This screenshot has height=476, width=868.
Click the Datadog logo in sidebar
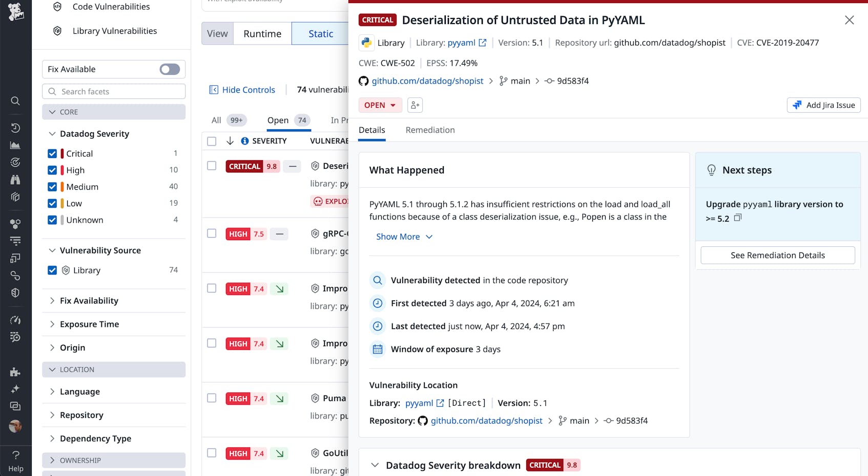[16, 11]
